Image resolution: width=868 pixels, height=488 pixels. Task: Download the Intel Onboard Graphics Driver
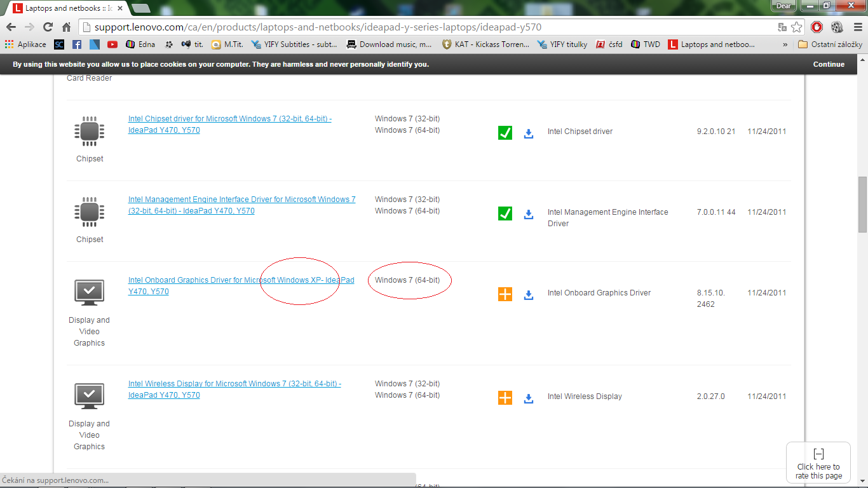(528, 295)
